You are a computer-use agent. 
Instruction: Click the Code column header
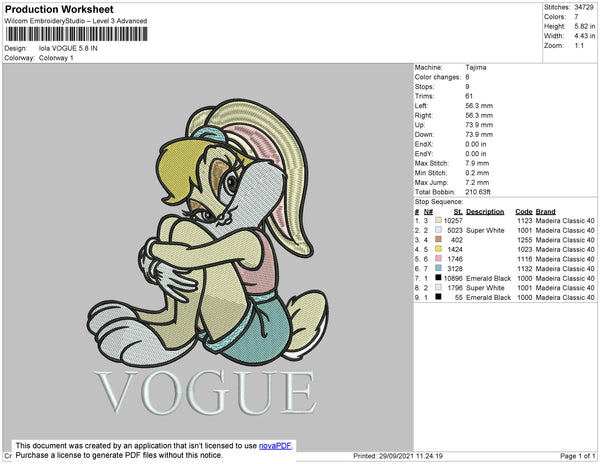523,212
